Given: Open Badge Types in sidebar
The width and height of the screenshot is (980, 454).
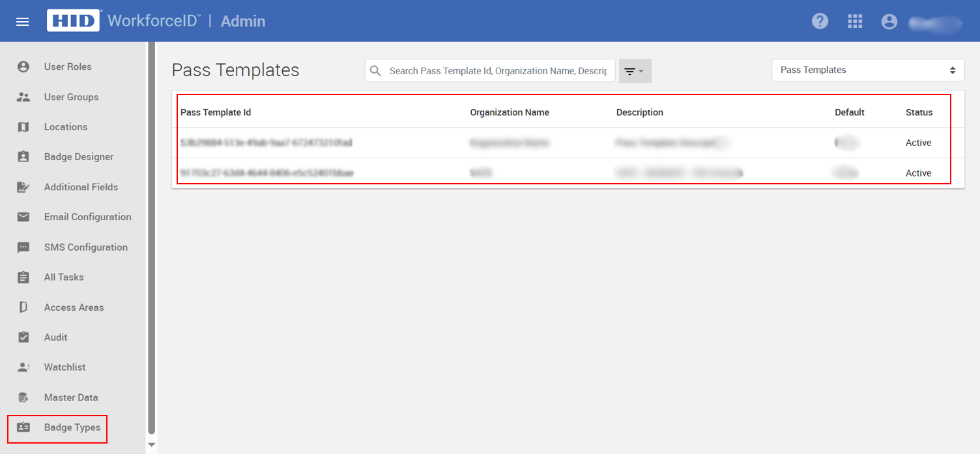Looking at the screenshot, I should pyautogui.click(x=72, y=427).
